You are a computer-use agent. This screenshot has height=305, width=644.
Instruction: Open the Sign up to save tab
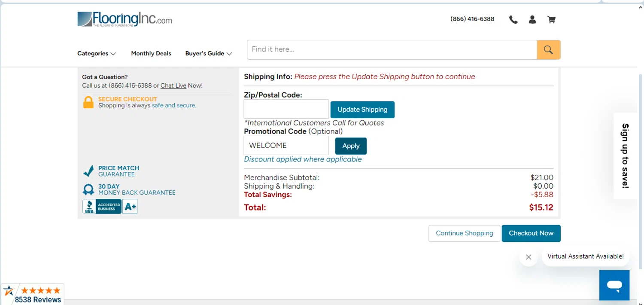(625, 156)
